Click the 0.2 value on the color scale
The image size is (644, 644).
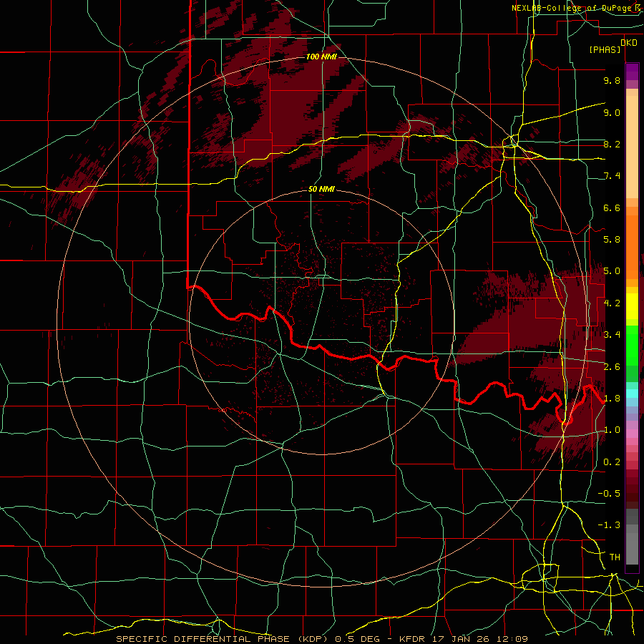[x=612, y=462]
